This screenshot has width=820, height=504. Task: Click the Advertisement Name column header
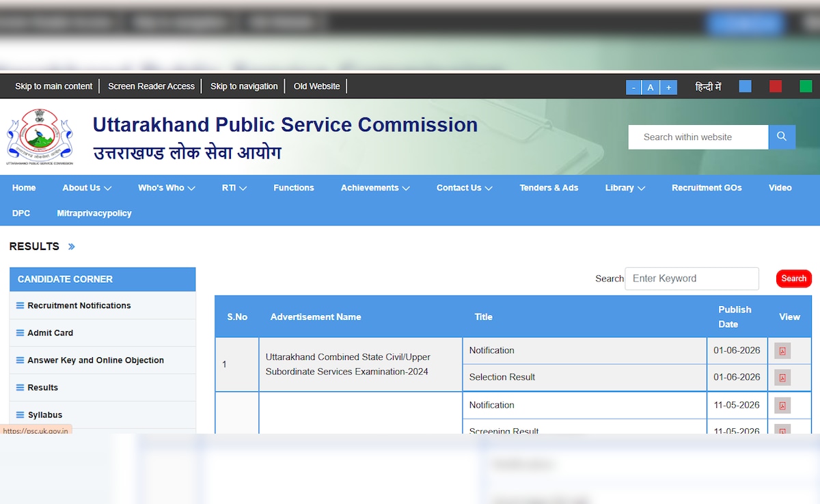316,317
